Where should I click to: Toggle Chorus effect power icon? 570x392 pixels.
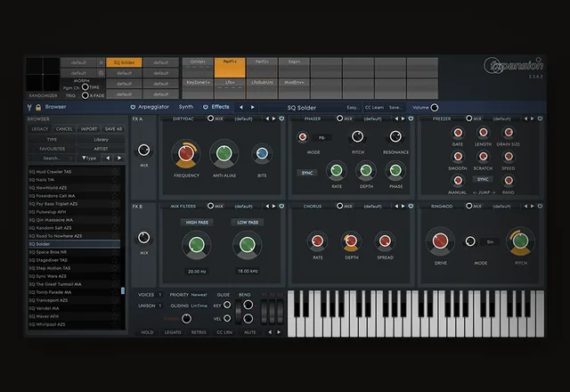411,206
